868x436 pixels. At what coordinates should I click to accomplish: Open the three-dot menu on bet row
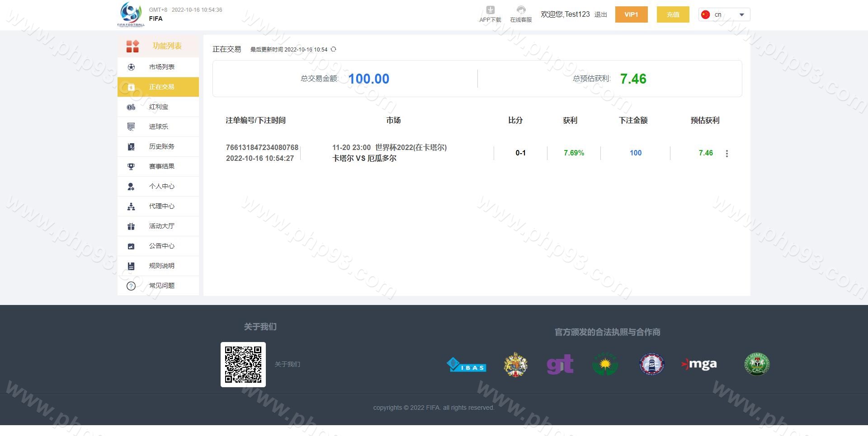pyautogui.click(x=726, y=154)
